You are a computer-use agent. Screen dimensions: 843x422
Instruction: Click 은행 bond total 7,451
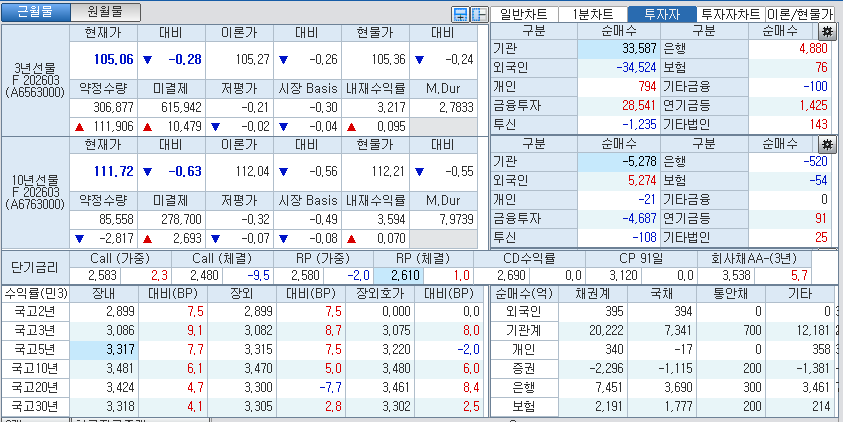click(593, 387)
